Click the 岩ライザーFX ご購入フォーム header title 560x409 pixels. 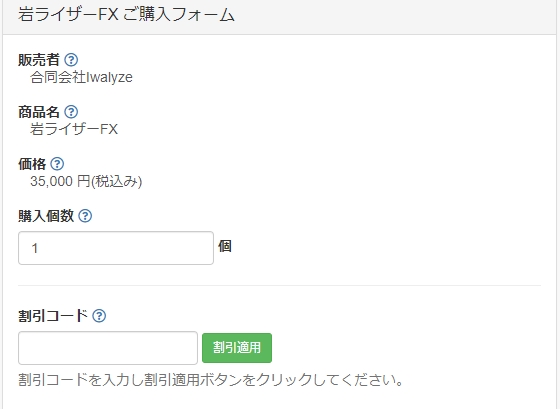click(126, 15)
